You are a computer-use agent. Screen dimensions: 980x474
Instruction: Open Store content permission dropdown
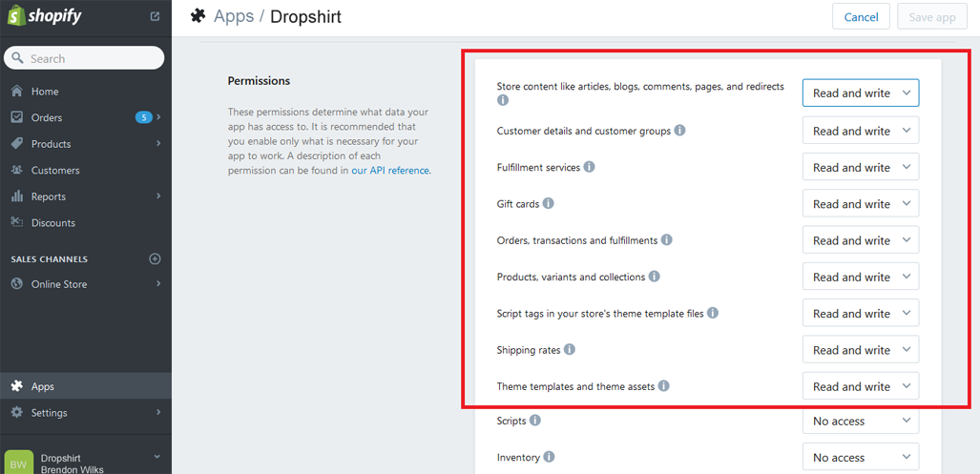[861, 93]
